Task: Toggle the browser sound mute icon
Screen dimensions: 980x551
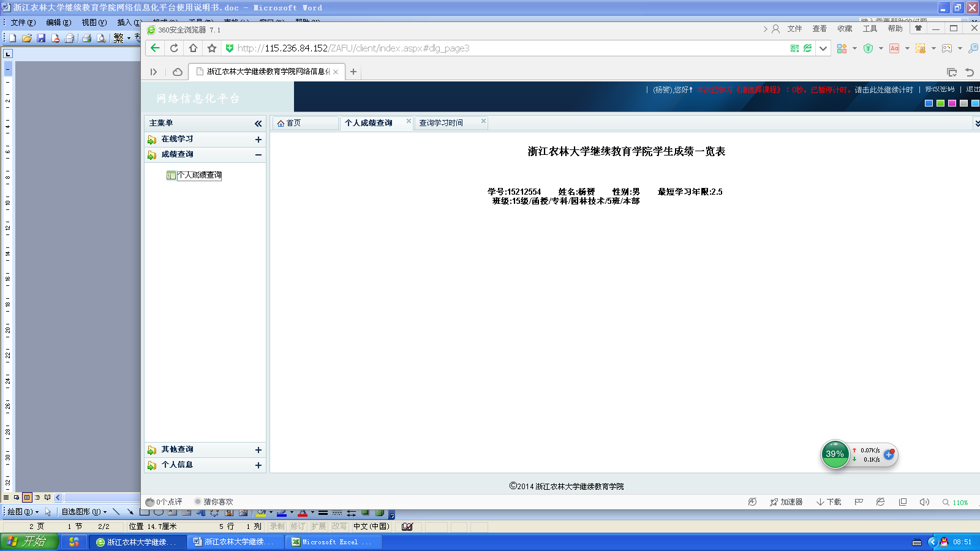Action: [924, 502]
